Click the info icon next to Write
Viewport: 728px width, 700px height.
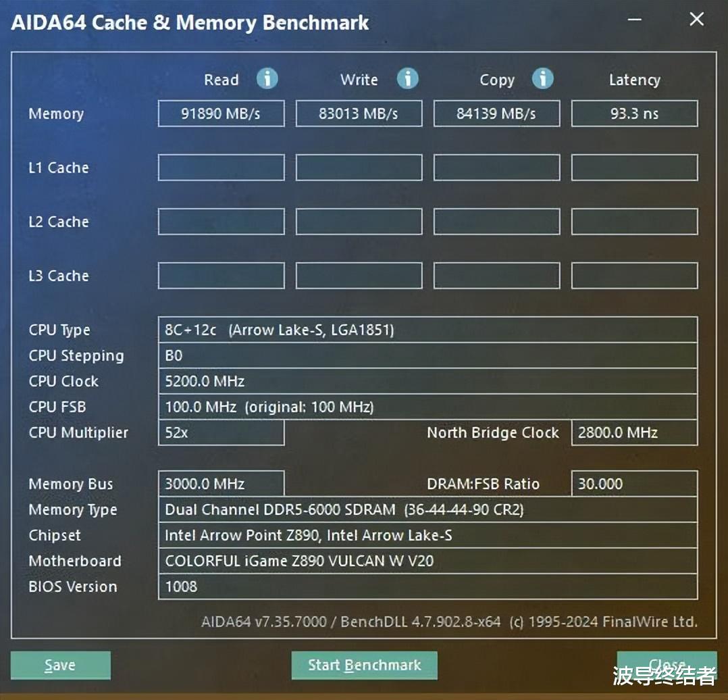[408, 78]
